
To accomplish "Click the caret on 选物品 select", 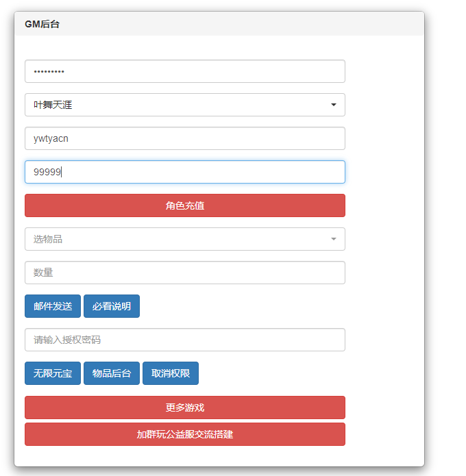I will coord(334,239).
